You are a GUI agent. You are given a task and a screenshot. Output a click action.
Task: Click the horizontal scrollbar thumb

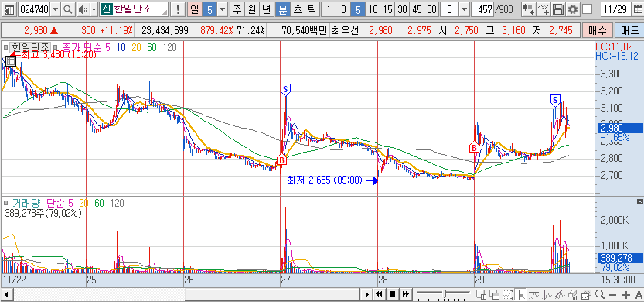[271, 294]
